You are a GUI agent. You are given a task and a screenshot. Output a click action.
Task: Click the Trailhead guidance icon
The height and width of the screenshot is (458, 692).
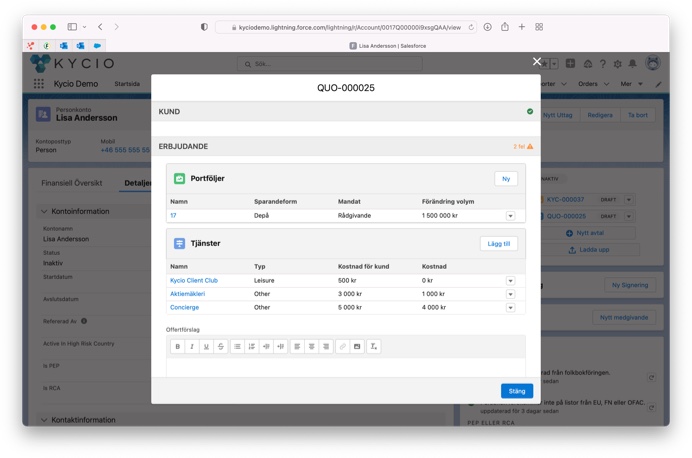[587, 64]
